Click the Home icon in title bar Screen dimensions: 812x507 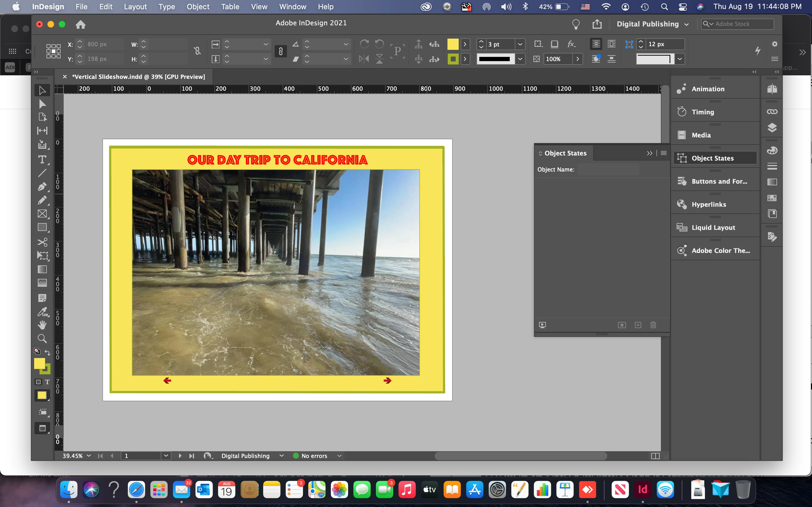81,24
